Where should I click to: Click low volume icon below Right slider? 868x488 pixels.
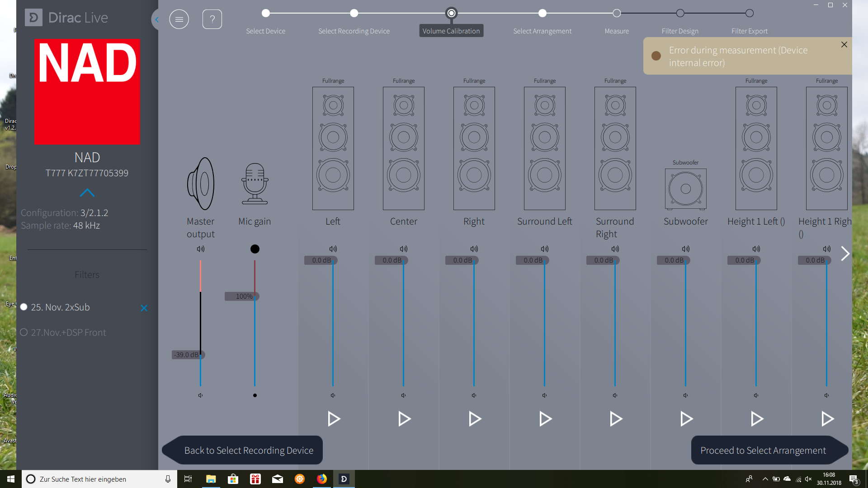point(474,395)
